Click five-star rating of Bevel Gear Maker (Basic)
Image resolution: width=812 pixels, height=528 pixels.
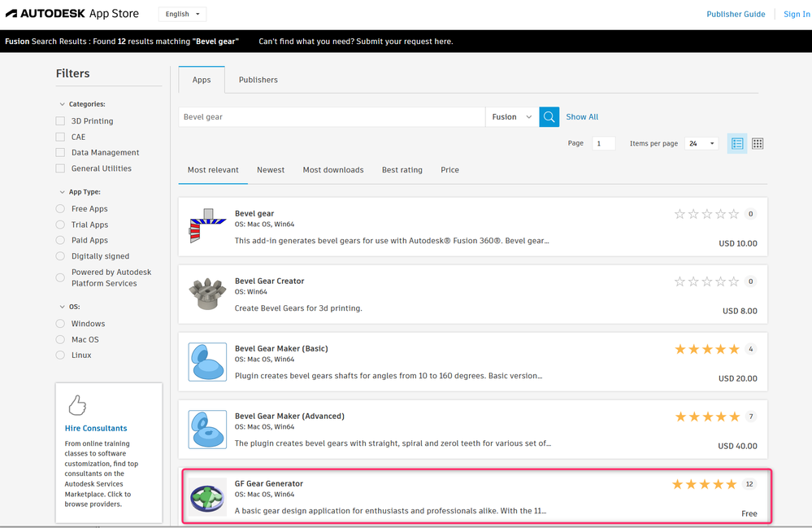click(x=707, y=349)
